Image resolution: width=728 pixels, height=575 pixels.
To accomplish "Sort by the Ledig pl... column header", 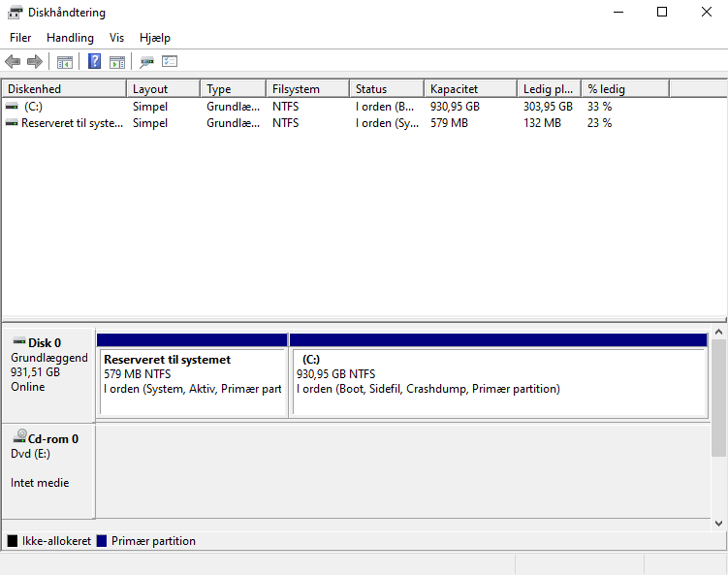I will [x=550, y=88].
